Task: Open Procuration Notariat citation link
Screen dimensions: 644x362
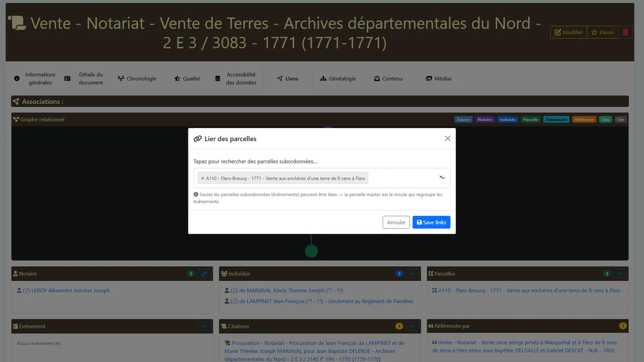Action: [x=314, y=351]
